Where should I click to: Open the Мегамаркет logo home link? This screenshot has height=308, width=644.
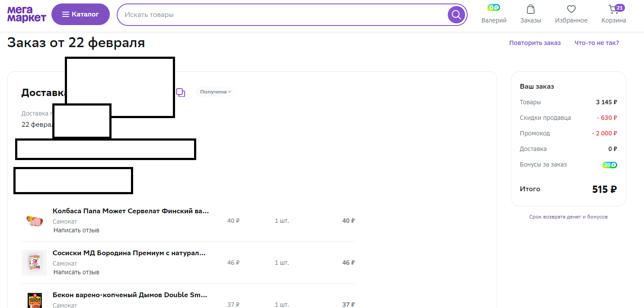(x=26, y=14)
